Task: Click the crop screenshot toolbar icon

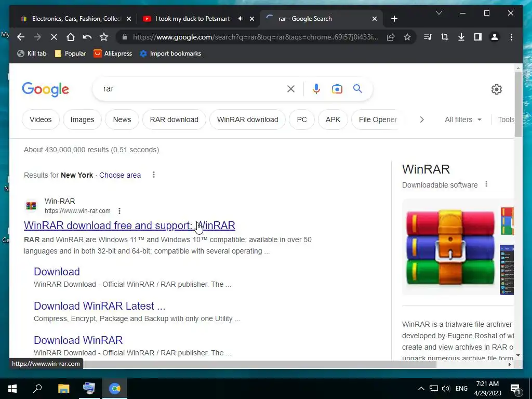Action: 445,37
